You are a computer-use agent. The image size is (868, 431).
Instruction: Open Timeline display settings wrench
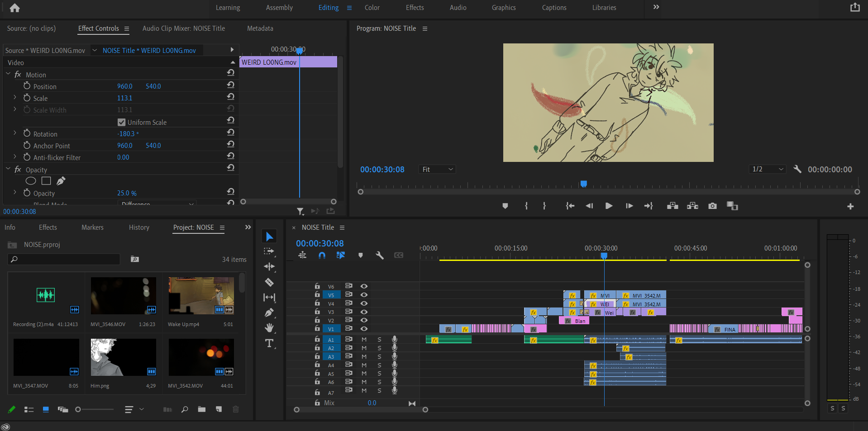point(380,256)
